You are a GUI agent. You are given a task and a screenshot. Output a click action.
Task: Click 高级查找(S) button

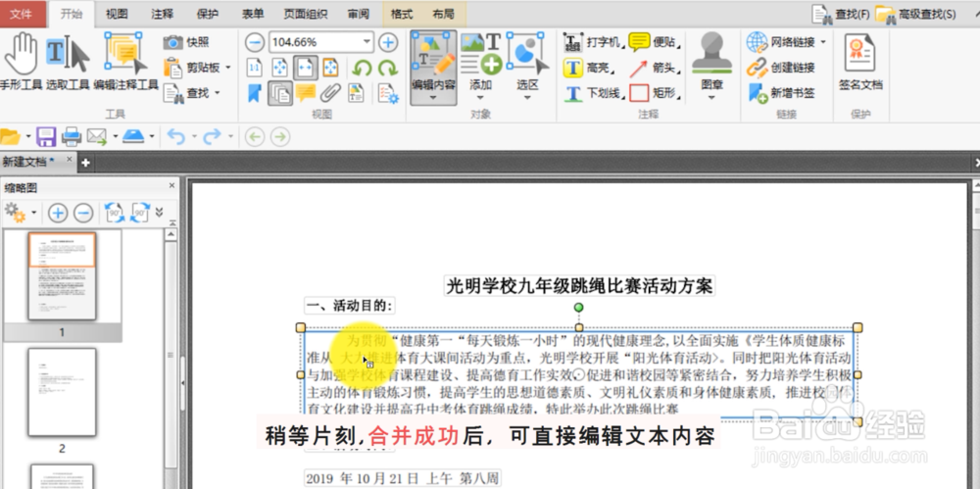pyautogui.click(x=915, y=14)
